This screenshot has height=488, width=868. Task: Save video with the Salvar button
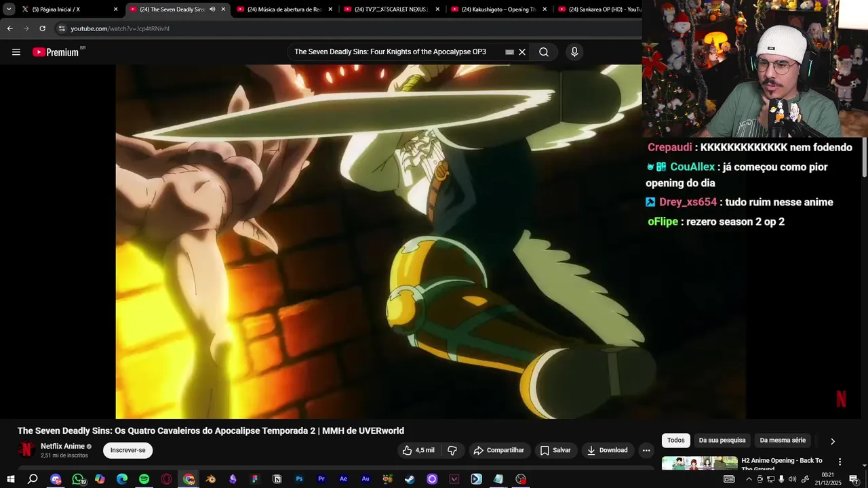(555, 450)
